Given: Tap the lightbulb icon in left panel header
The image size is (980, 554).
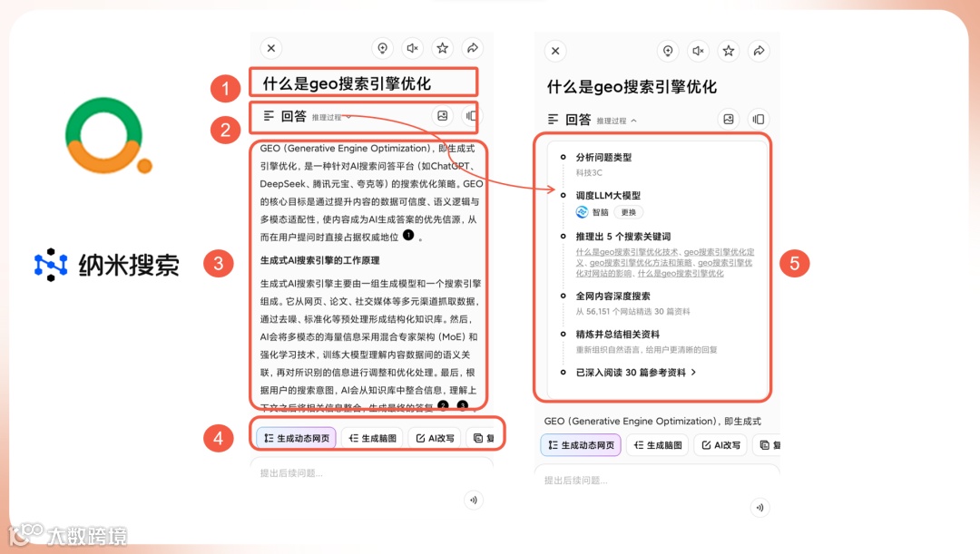Looking at the screenshot, I should pos(383,48).
